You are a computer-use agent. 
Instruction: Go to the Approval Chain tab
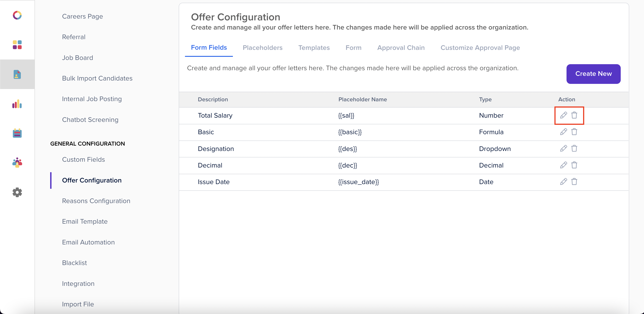(x=401, y=47)
